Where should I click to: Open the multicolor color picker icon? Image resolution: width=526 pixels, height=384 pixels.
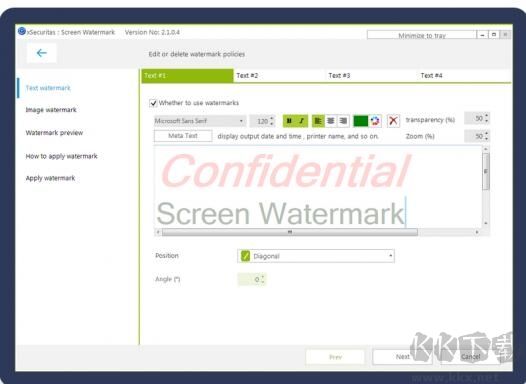pos(375,121)
